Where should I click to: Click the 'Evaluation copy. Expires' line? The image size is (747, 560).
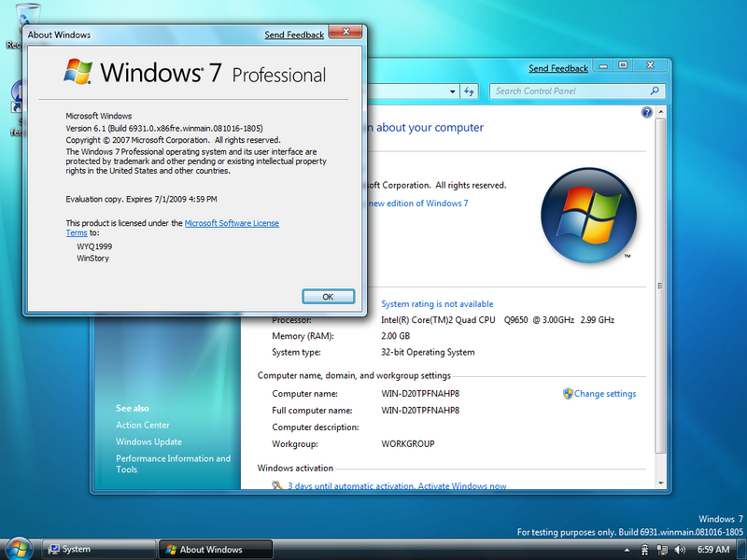(141, 199)
